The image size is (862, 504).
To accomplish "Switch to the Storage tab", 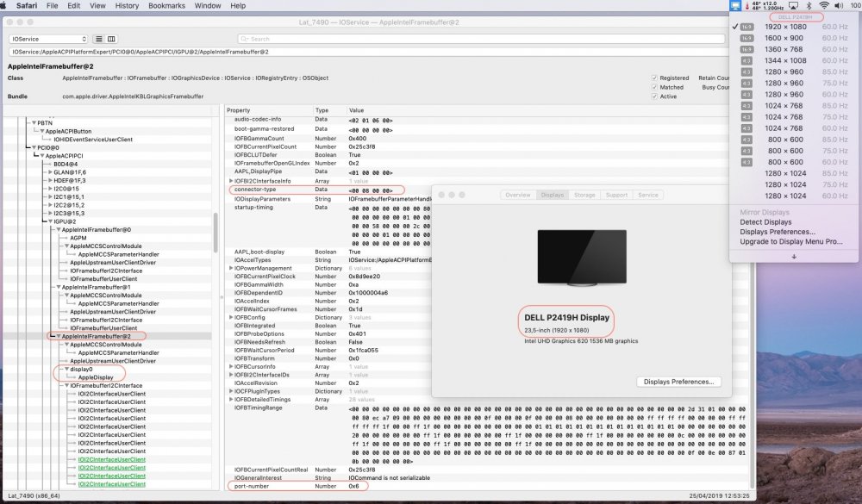I will click(x=584, y=195).
